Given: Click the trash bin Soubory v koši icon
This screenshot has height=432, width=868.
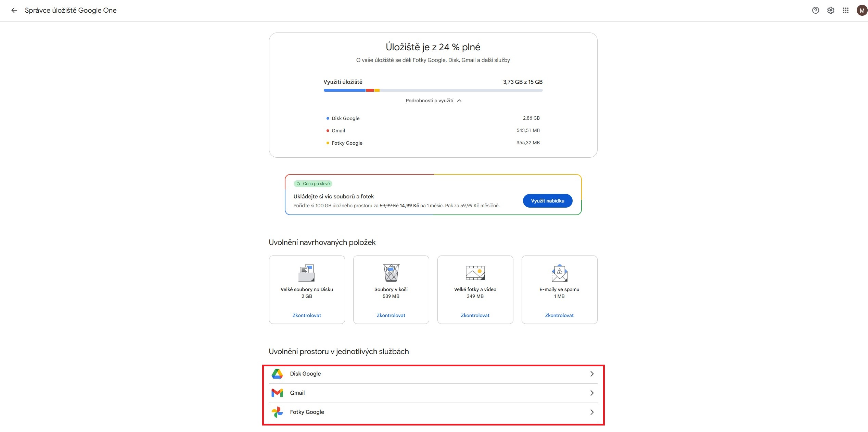Looking at the screenshot, I should tap(391, 273).
